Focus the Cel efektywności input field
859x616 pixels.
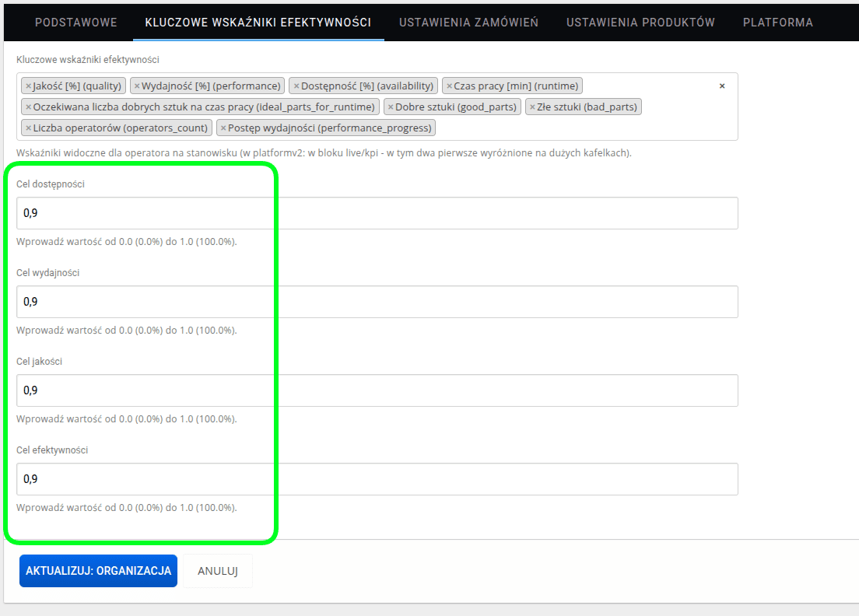[x=377, y=479]
